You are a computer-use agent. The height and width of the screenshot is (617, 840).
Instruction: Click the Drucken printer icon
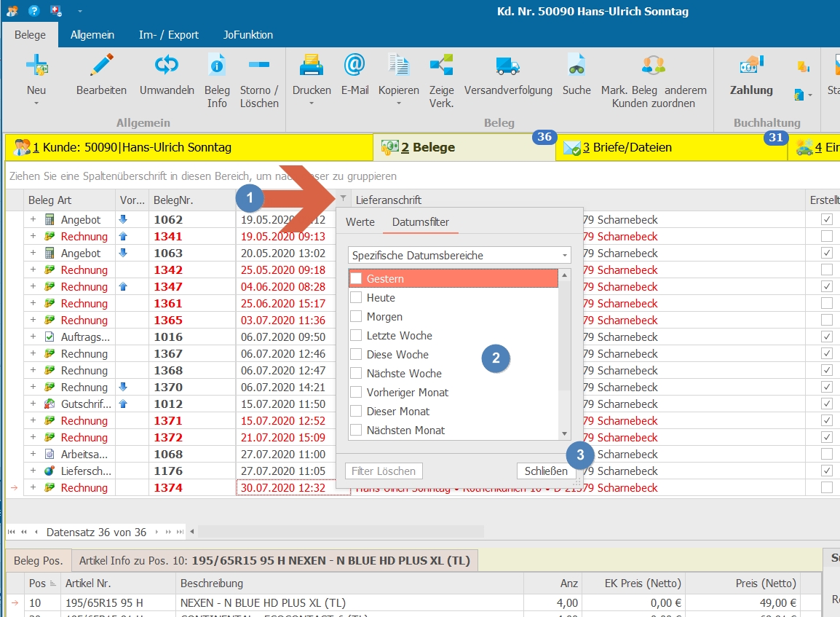point(312,65)
